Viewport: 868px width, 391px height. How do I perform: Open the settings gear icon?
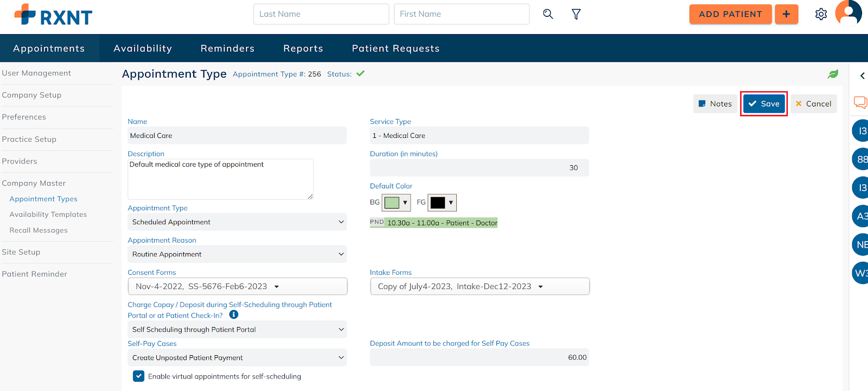(821, 14)
